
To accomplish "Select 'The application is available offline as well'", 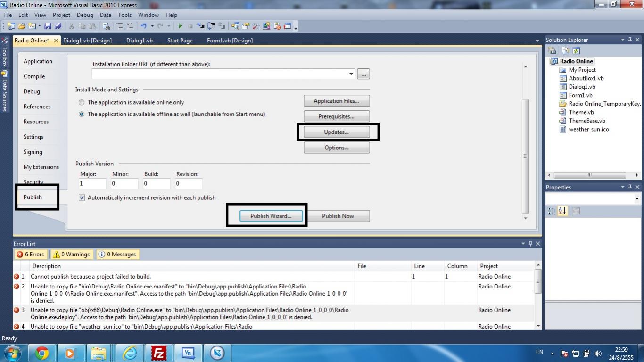I will 172,114.
